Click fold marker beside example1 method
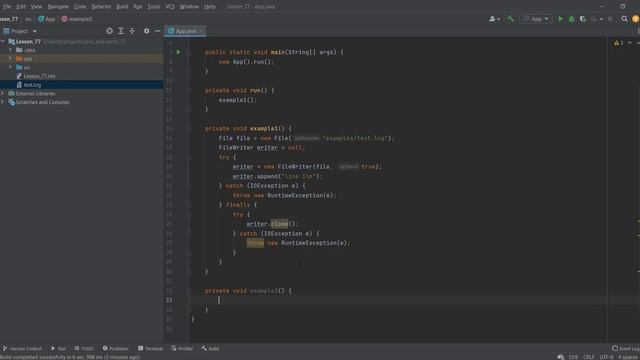The image size is (640, 360). tap(189, 129)
